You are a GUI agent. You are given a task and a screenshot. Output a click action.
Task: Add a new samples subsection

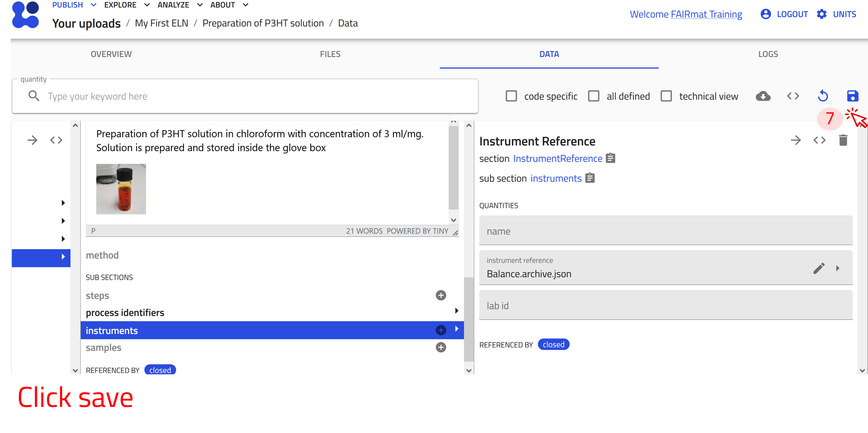pos(441,347)
